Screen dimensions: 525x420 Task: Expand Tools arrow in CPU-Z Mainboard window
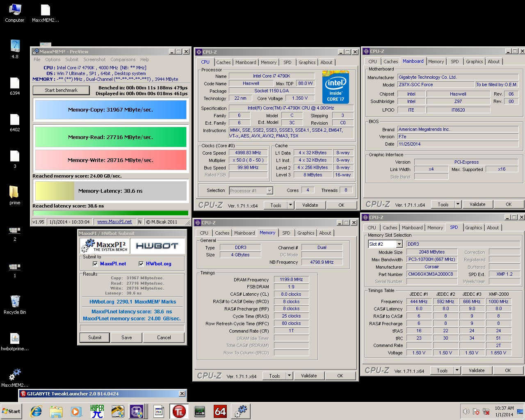click(x=458, y=204)
